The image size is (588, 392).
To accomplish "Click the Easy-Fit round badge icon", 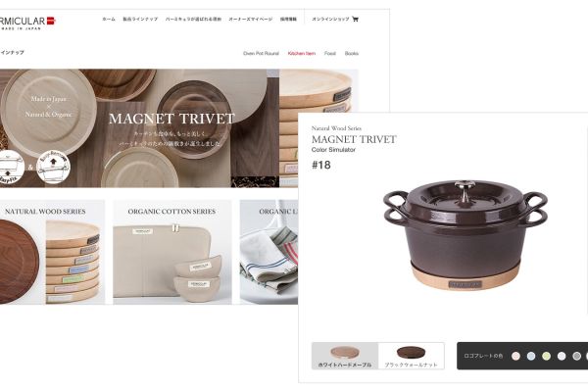I will pyautogui.click(x=11, y=167).
